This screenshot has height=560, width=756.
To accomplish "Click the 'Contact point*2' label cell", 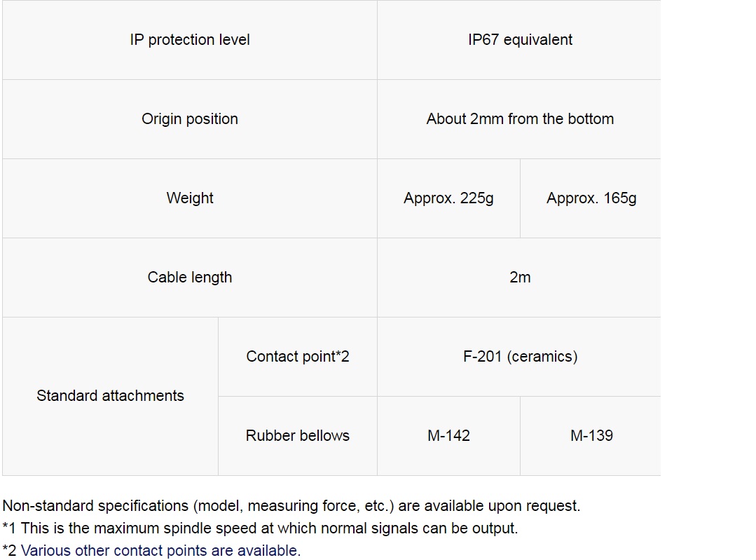I will pos(298,357).
